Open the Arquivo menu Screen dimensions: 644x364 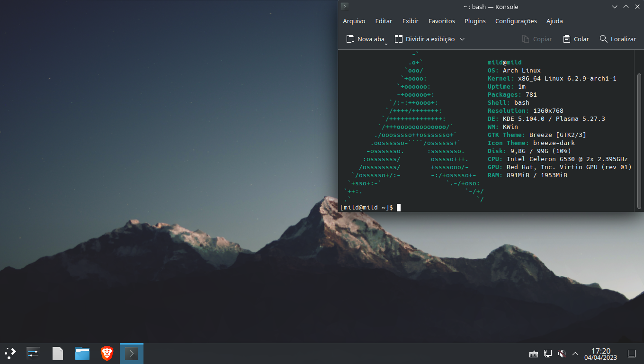354,21
